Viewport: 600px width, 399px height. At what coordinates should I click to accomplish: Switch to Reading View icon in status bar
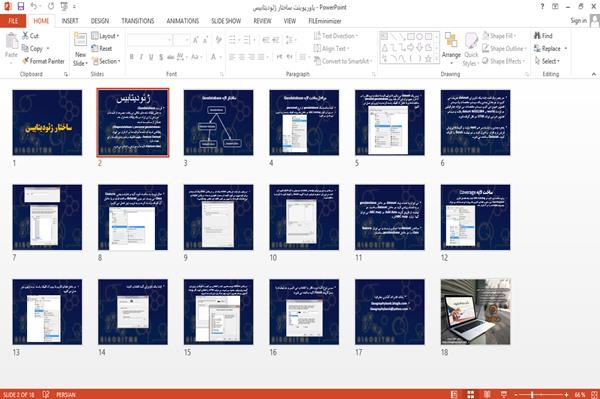[487, 394]
